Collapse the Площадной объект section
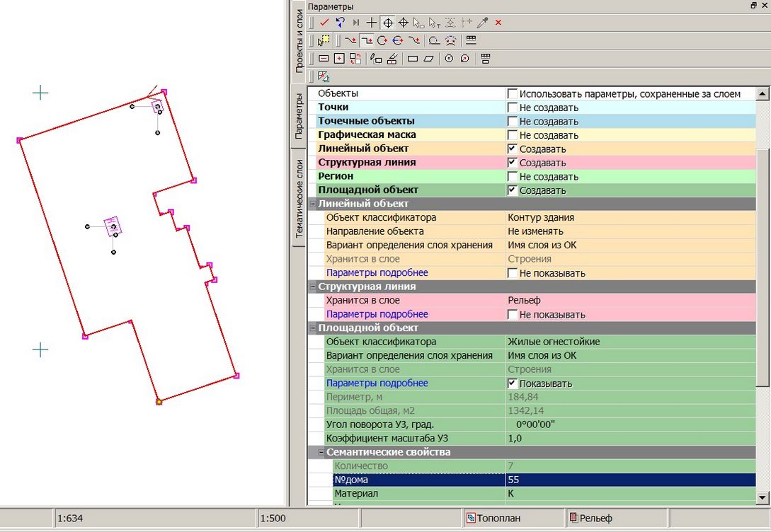The image size is (771, 532). 312,328
